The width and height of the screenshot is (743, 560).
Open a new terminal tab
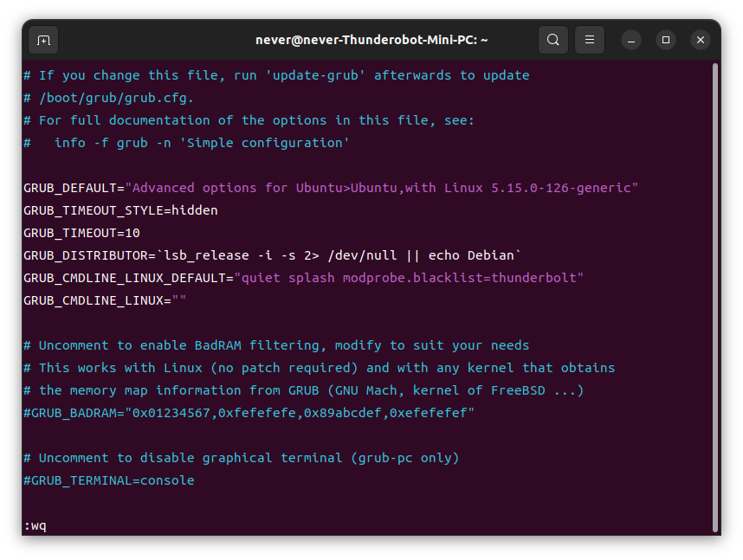(43, 41)
